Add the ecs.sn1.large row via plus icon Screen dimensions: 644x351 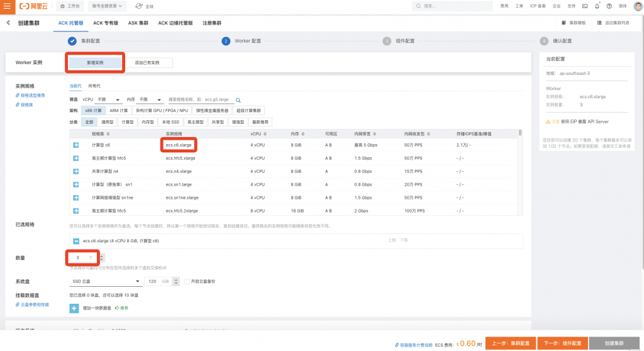click(76, 184)
